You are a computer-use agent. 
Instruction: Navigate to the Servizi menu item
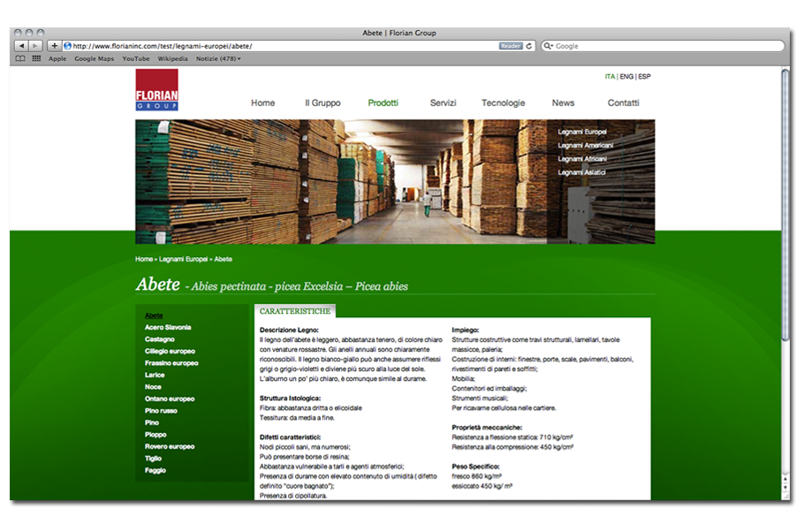[442, 103]
